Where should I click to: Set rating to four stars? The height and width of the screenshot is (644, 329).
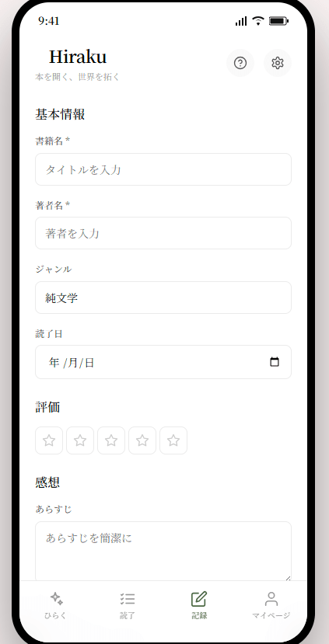tap(142, 440)
